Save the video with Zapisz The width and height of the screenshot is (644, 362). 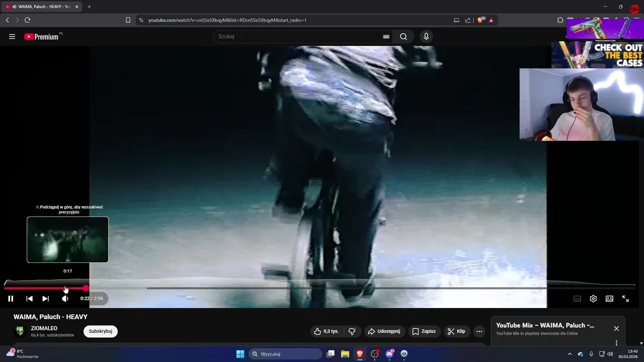424,331
